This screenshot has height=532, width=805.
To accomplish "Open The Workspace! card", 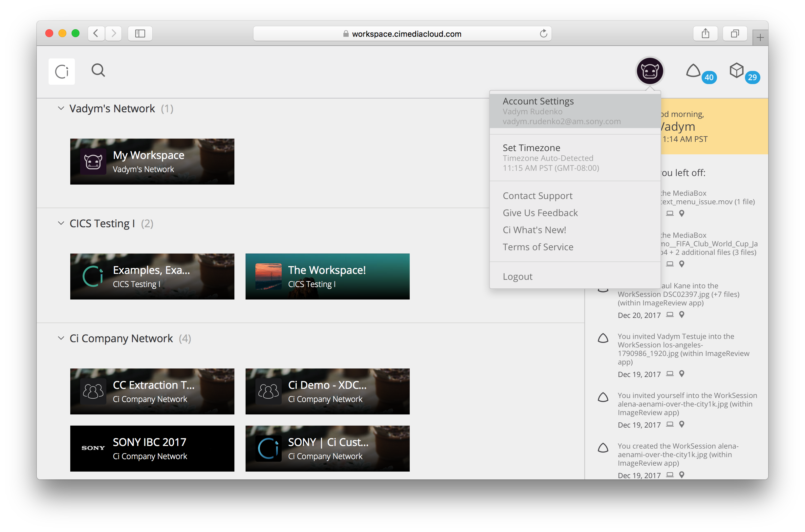I will 327,277.
